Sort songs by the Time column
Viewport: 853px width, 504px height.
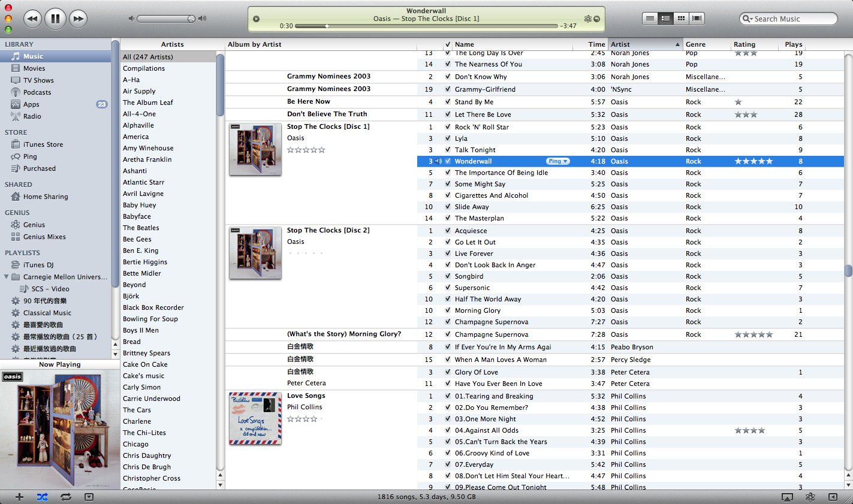(590, 44)
